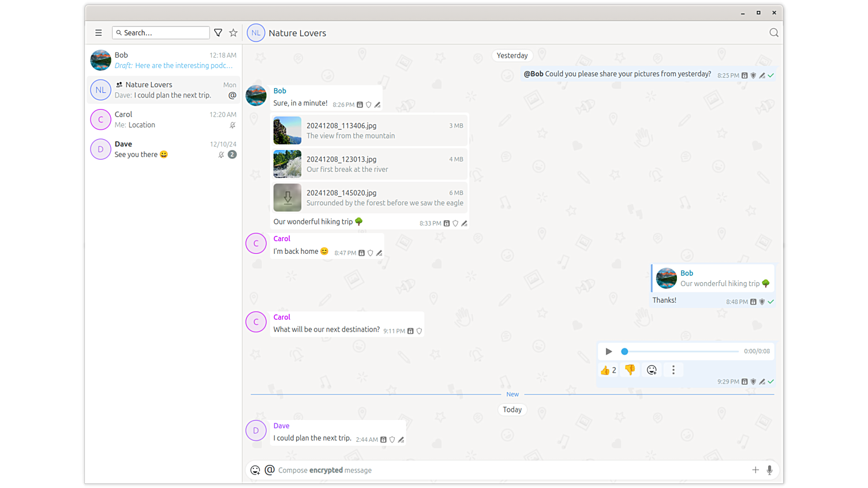The width and height of the screenshot is (868, 488).
Task: Open Dave's chat with unread messages
Action: [x=164, y=149]
